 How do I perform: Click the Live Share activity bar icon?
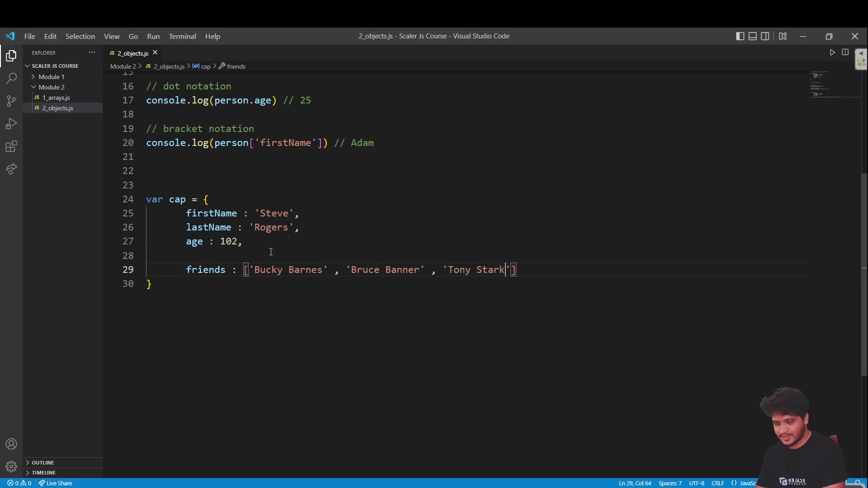[x=11, y=169]
